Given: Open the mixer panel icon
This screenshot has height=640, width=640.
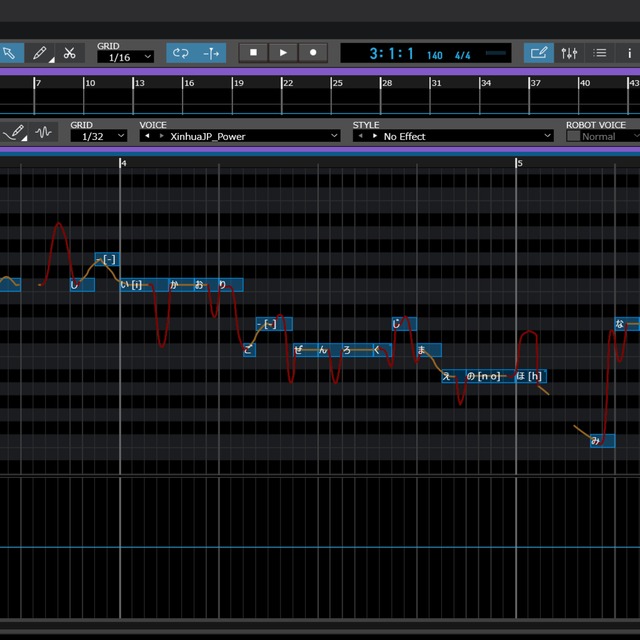Looking at the screenshot, I should (569, 53).
